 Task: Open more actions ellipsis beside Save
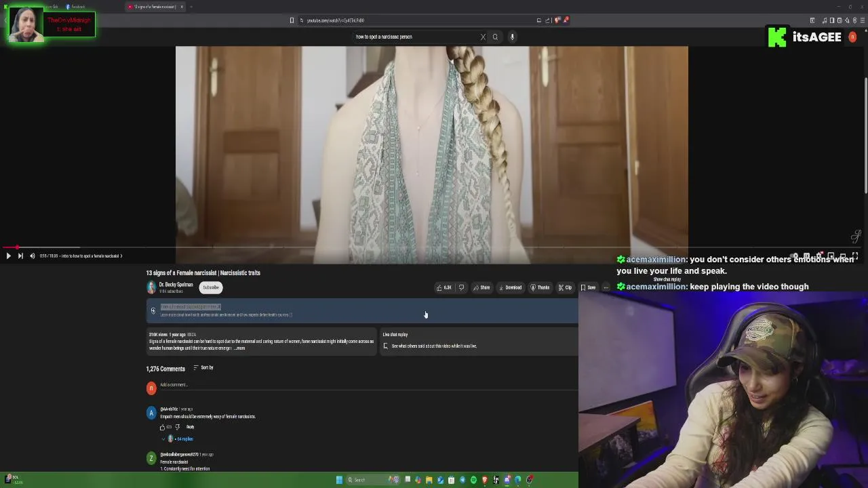[x=606, y=287]
